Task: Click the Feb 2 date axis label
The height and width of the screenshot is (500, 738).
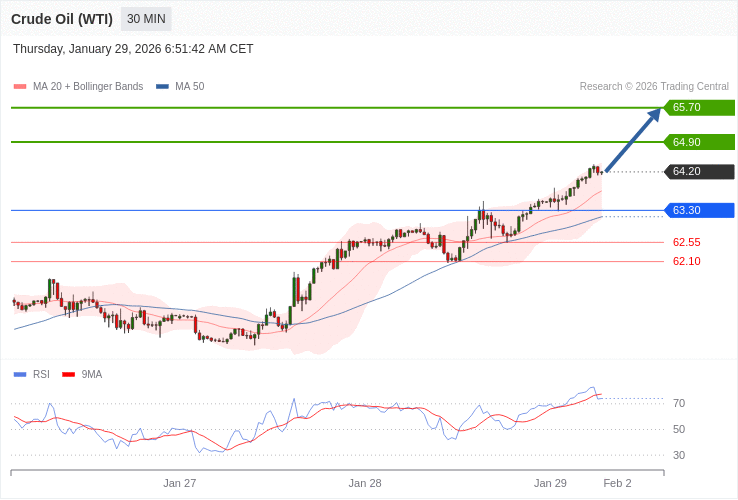Action: [617, 483]
